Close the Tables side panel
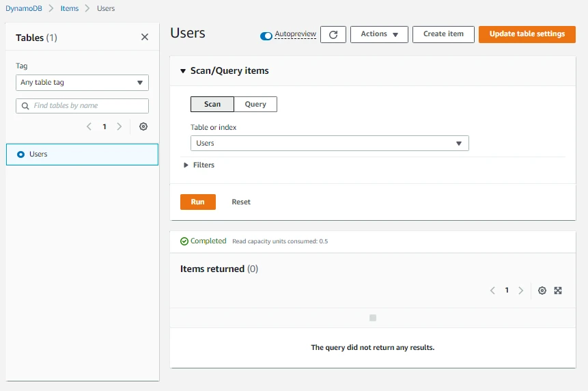The height and width of the screenshot is (391, 588). (145, 38)
